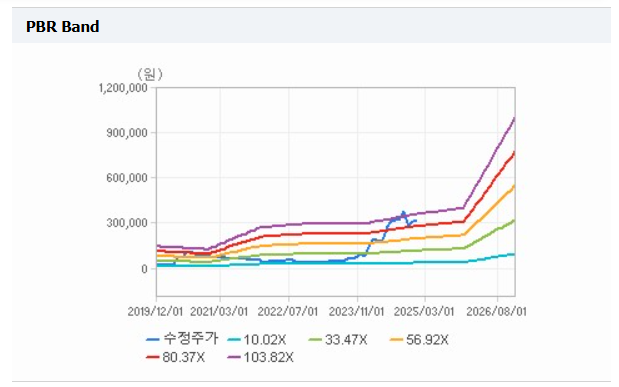The height and width of the screenshot is (387, 619).
Task: Click the (원) unit label
Action: 150,74
